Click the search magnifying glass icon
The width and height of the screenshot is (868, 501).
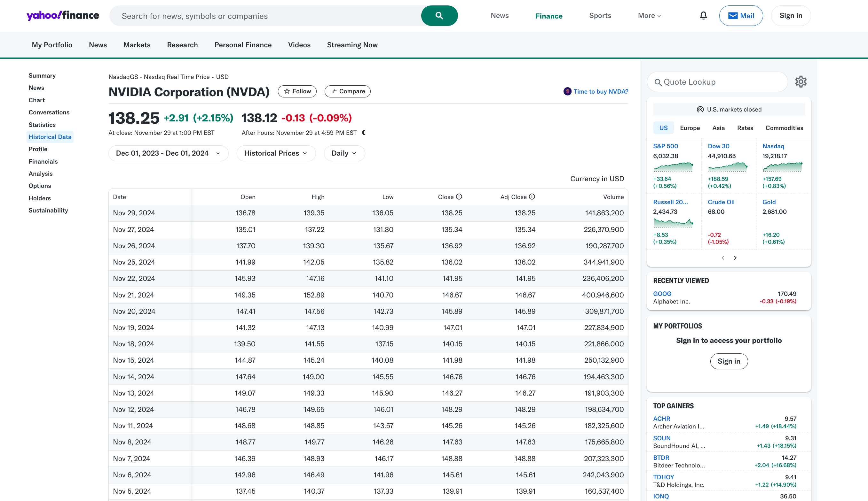(439, 15)
